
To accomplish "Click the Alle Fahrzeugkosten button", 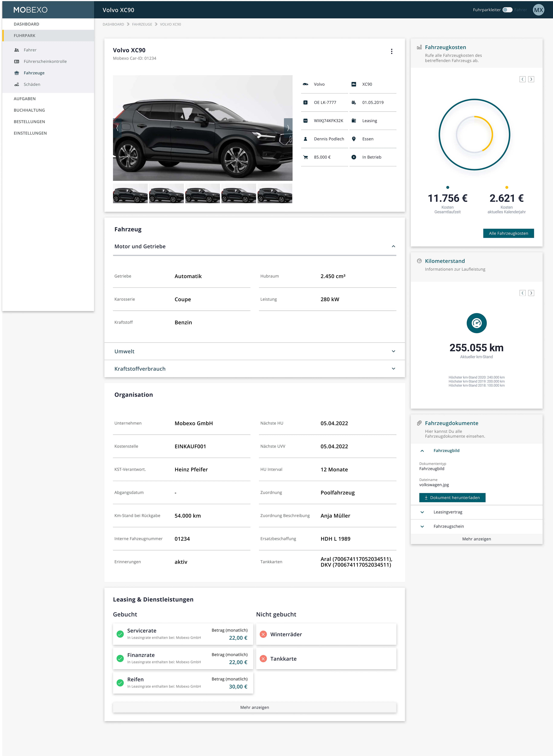I will (508, 233).
